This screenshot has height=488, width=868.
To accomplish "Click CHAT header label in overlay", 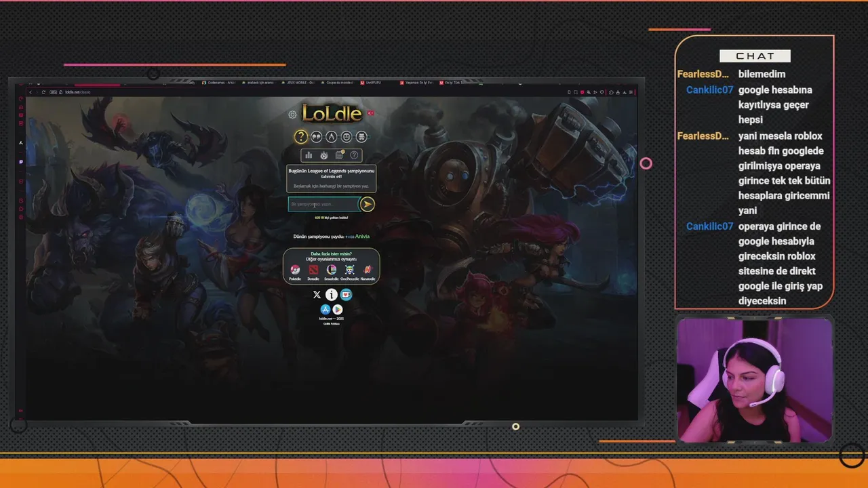I will point(755,56).
